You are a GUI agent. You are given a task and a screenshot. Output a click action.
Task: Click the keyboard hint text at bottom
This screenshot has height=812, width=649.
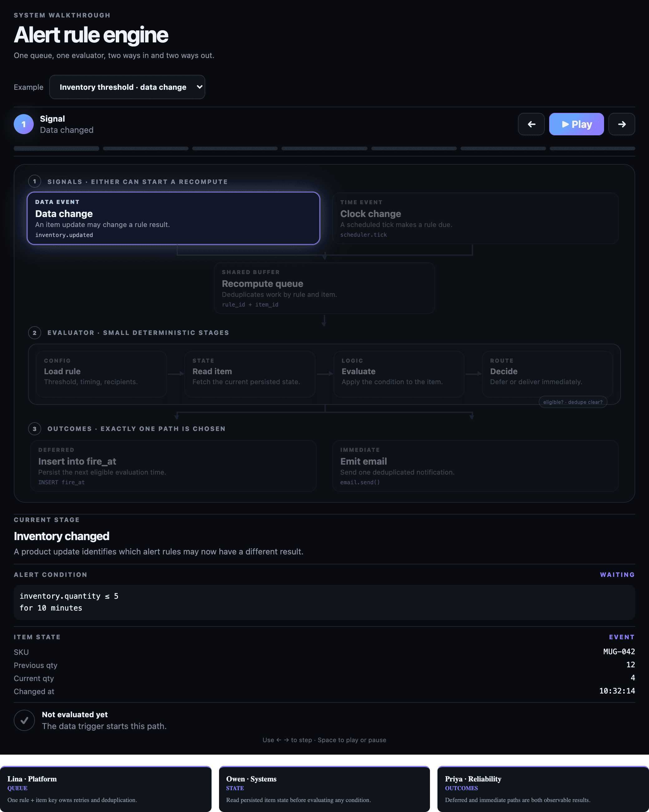tap(324, 740)
